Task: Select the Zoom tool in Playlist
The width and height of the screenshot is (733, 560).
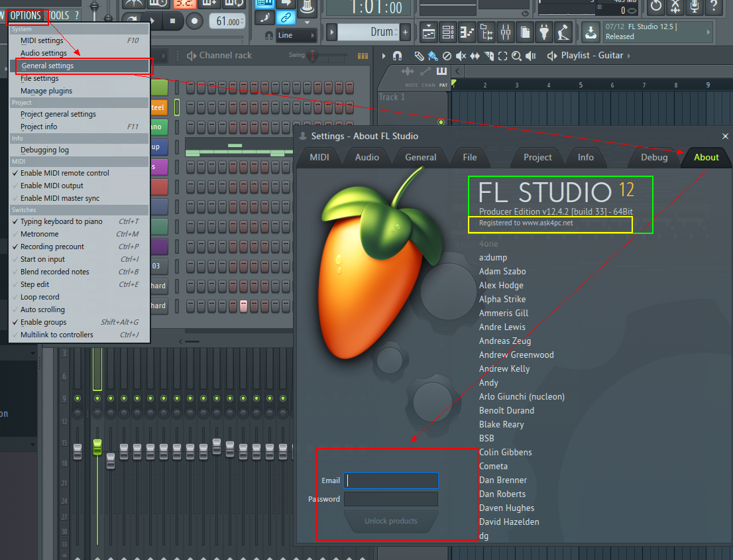Action: click(x=516, y=56)
